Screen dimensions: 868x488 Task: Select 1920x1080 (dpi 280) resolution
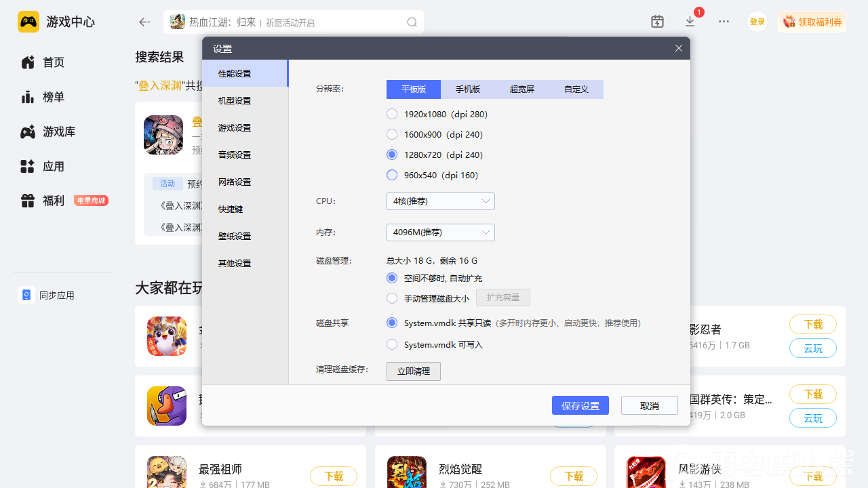click(392, 114)
